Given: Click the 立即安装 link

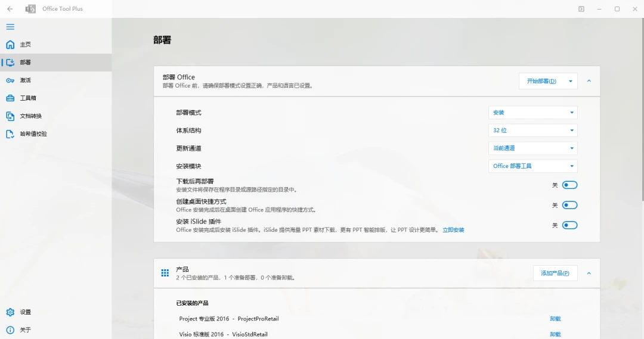Looking at the screenshot, I should (x=453, y=230).
